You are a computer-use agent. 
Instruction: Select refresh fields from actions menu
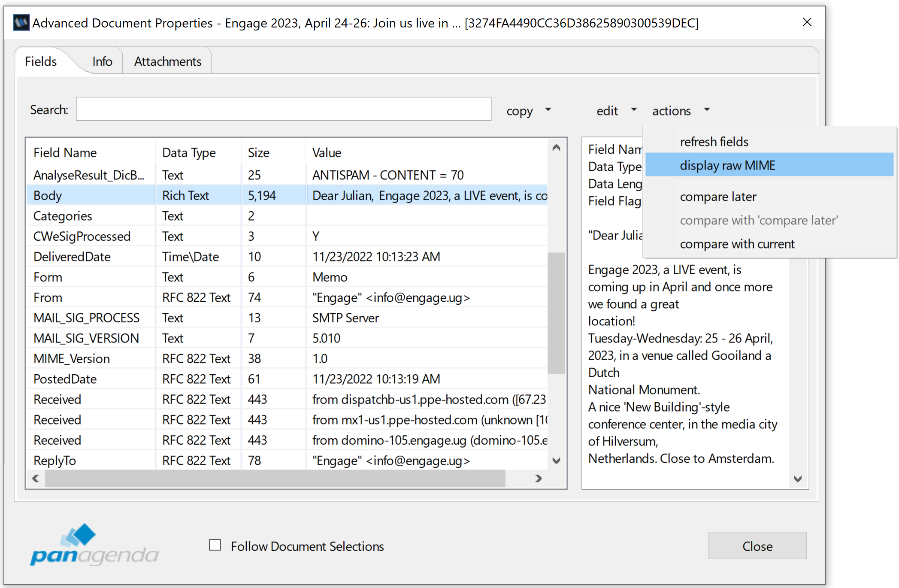coord(714,142)
